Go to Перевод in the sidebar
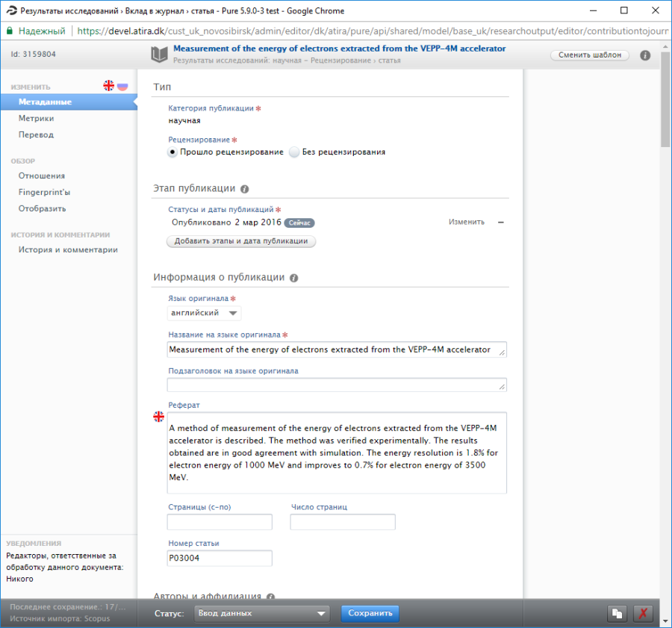Image resolution: width=672 pixels, height=628 pixels. coord(36,134)
